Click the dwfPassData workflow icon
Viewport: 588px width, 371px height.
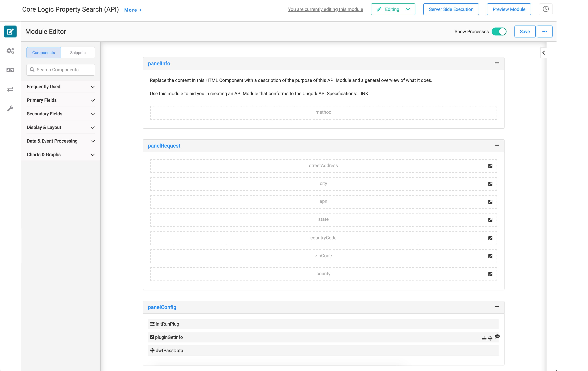coord(152,350)
